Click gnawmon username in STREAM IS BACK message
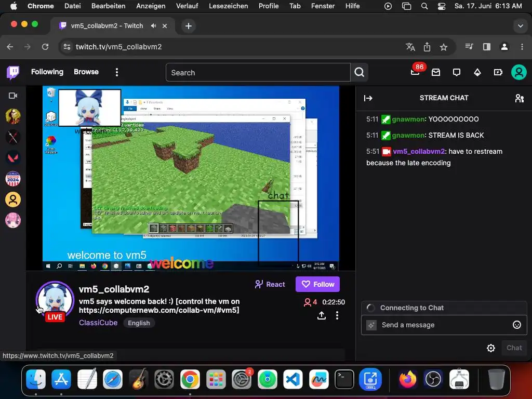 [408, 136]
